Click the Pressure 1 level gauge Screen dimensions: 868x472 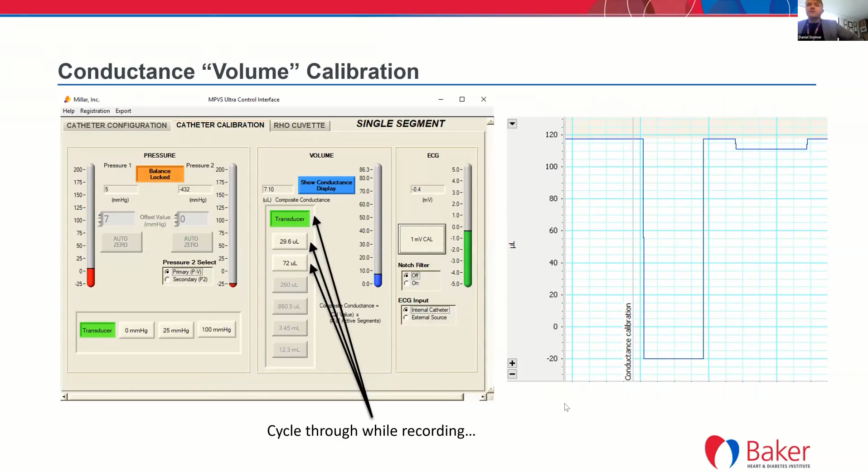click(91, 225)
